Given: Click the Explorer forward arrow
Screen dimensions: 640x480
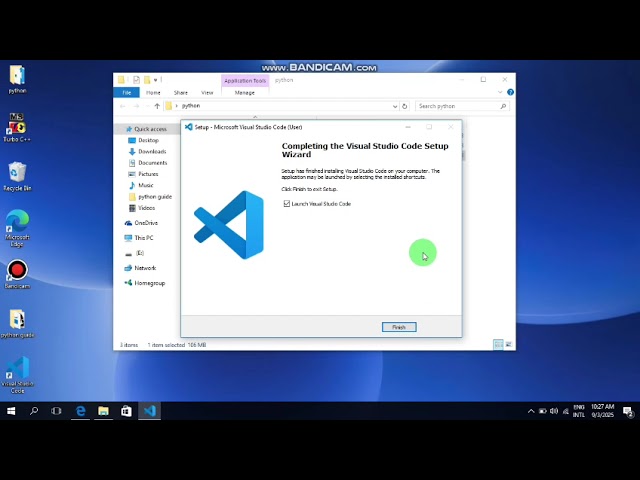Looking at the screenshot, I should (136, 106).
